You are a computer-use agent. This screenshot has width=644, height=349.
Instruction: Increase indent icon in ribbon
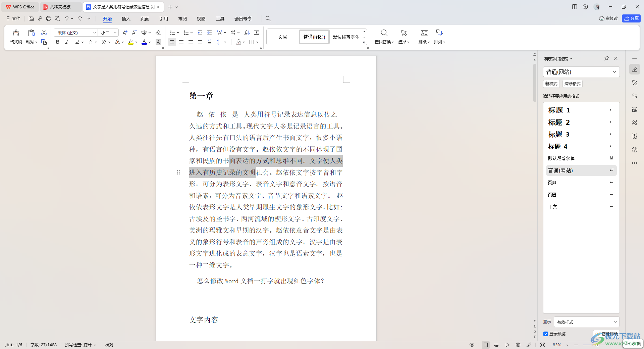[x=209, y=33]
